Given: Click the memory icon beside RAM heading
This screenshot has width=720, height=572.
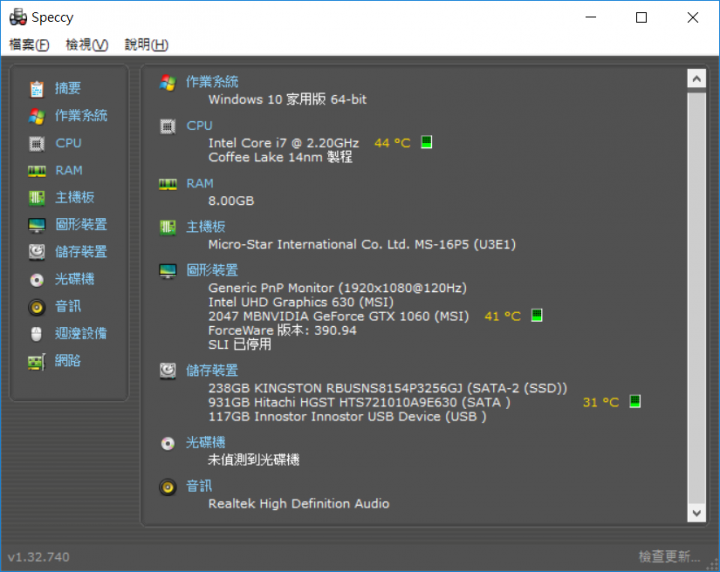Looking at the screenshot, I should (168, 184).
